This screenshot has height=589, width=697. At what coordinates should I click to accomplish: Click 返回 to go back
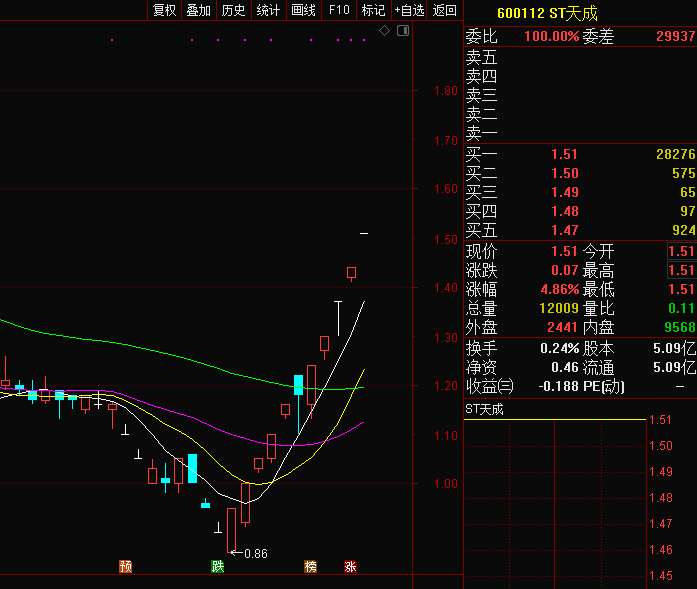(445, 10)
